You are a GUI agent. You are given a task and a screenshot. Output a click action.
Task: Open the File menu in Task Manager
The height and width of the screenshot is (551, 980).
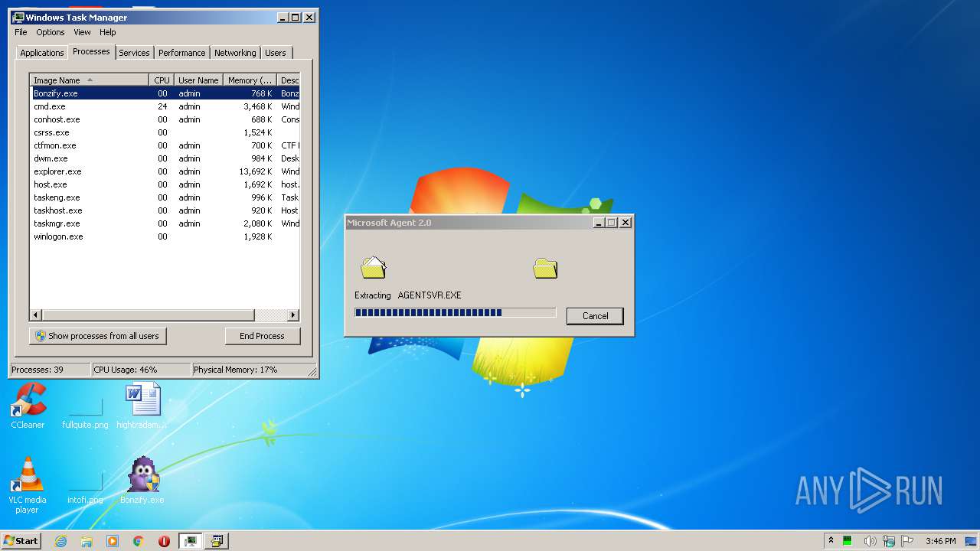coord(21,32)
